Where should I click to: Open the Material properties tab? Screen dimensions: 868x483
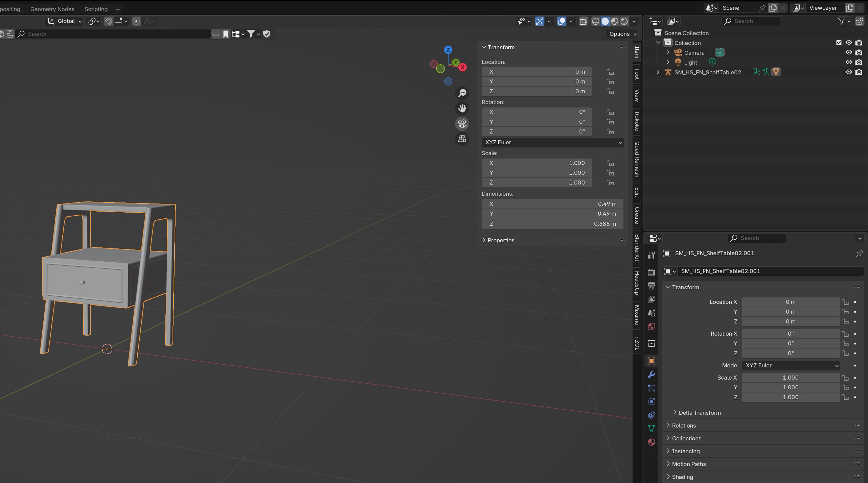coord(651,442)
